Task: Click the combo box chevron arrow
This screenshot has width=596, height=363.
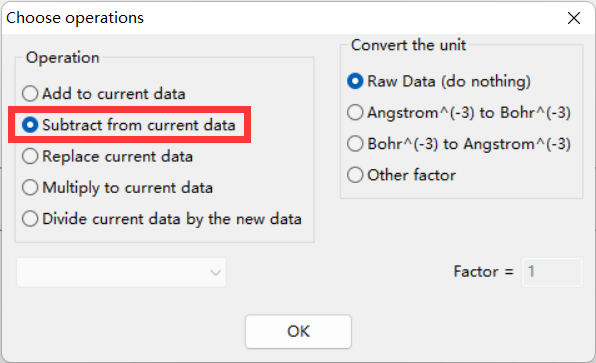Action: (x=216, y=273)
